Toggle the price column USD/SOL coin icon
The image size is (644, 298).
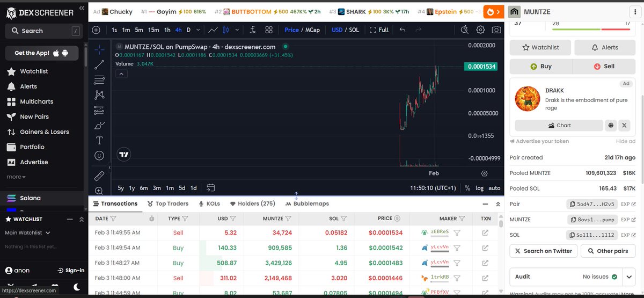coord(397,219)
